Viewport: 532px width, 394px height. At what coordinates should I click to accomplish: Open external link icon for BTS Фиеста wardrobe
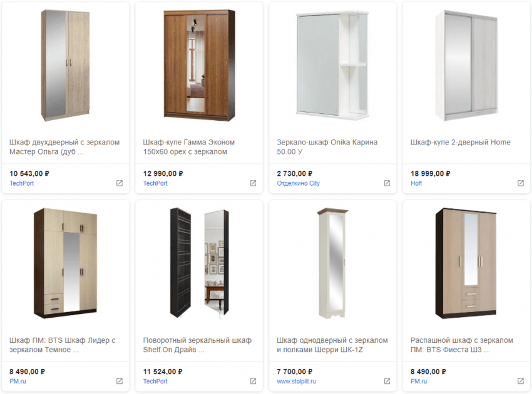coord(520,381)
